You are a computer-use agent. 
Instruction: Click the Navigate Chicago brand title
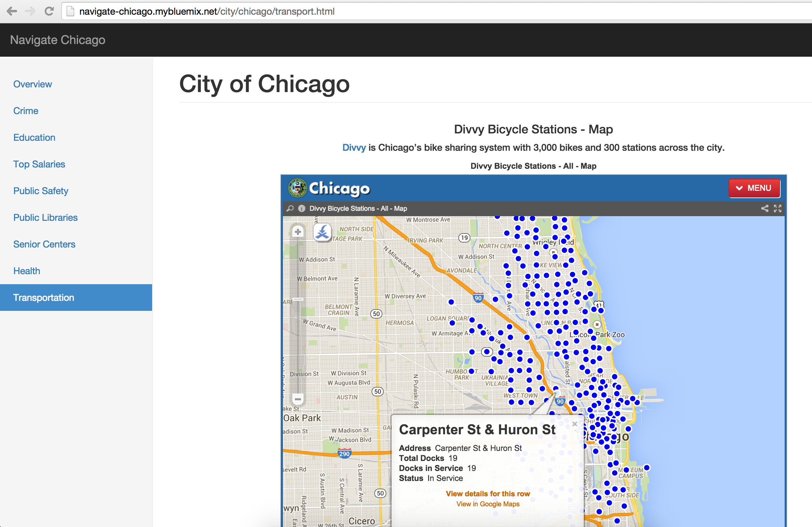[58, 40]
